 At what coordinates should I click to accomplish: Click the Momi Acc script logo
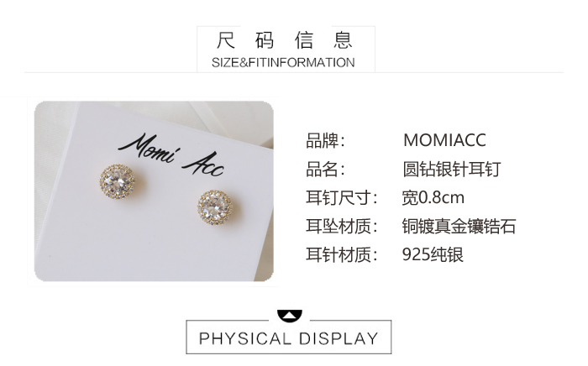(171, 155)
